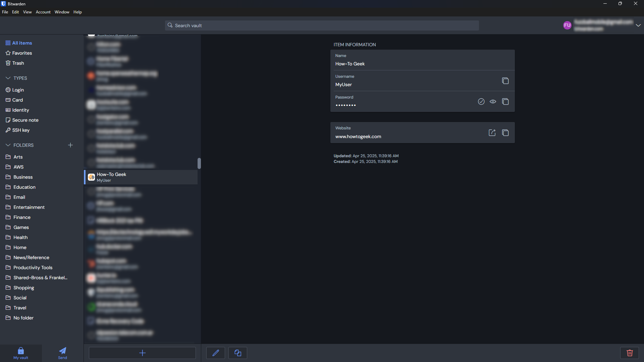Edit the How-To Geek item

click(216, 353)
